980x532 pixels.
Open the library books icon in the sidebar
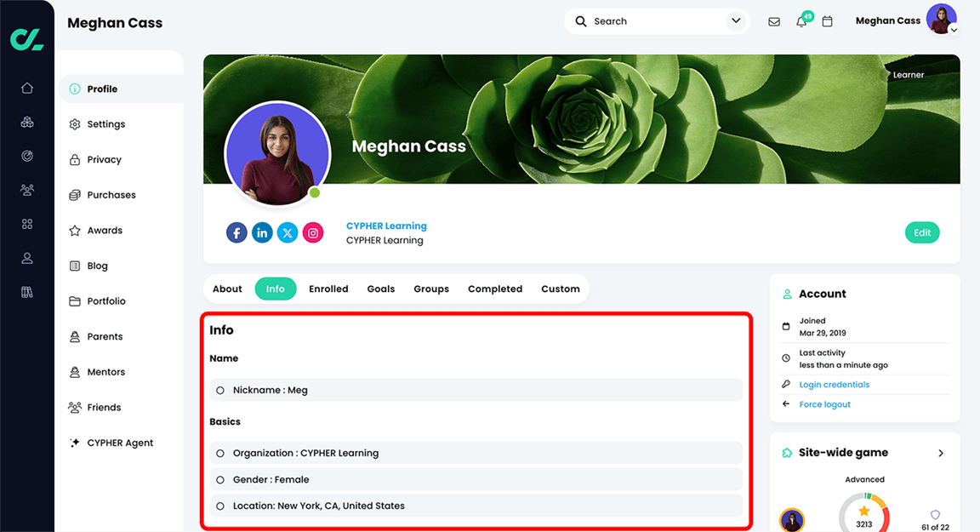pyautogui.click(x=26, y=291)
